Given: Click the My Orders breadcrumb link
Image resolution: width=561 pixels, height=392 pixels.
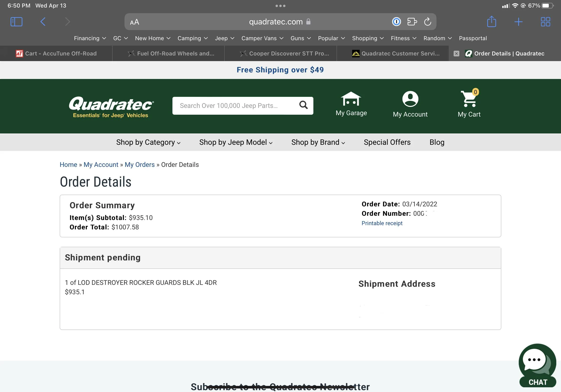Looking at the screenshot, I should [x=140, y=165].
